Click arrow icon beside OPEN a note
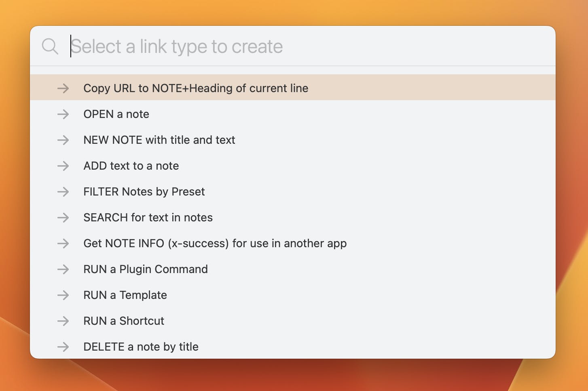Image resolution: width=588 pixels, height=391 pixels. click(63, 114)
